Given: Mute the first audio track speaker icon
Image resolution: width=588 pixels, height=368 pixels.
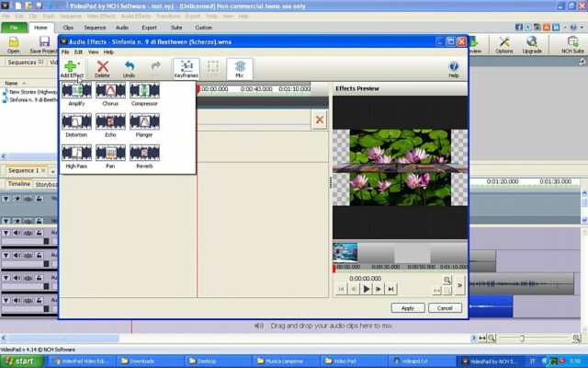Looking at the screenshot, I should pos(17,234).
